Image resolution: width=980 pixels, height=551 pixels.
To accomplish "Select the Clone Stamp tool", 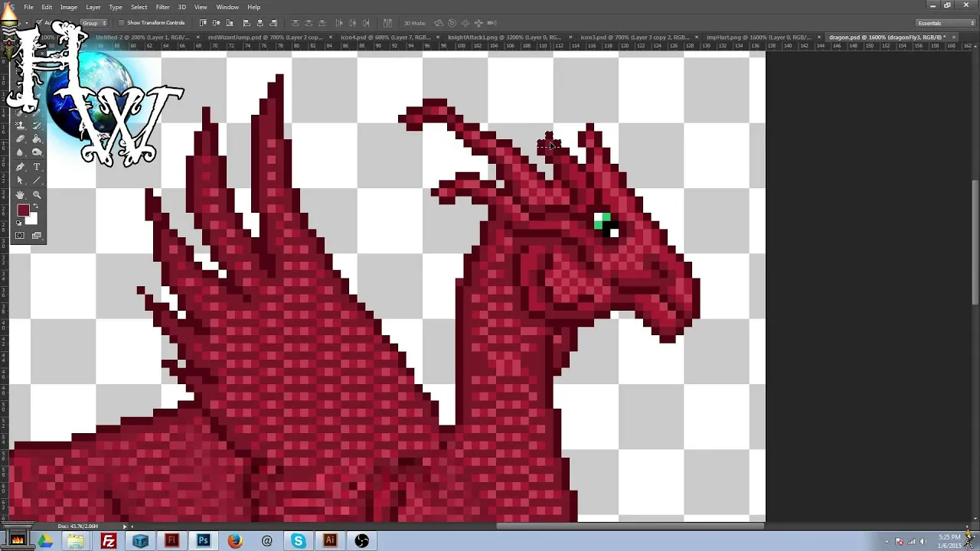I will click(x=20, y=125).
